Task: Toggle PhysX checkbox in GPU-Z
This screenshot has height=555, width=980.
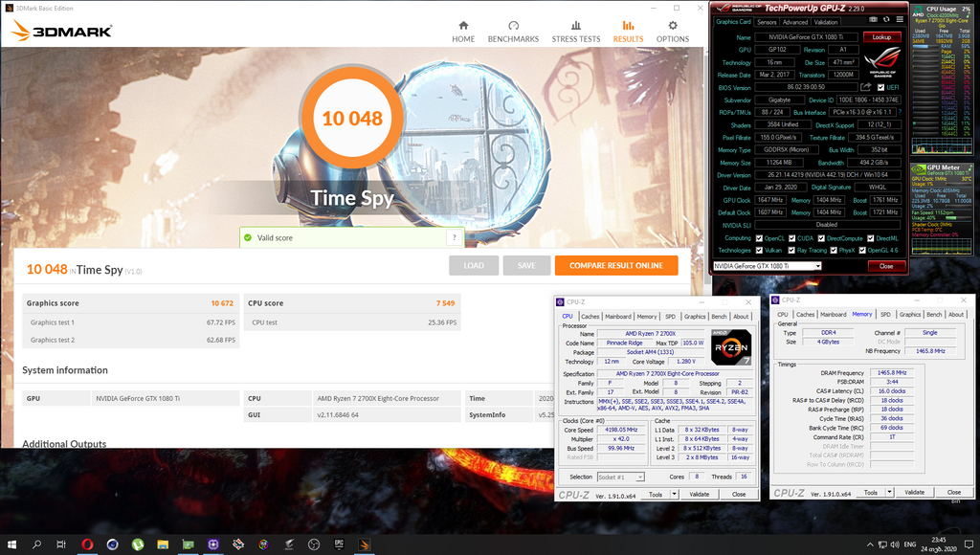Action: (834, 250)
